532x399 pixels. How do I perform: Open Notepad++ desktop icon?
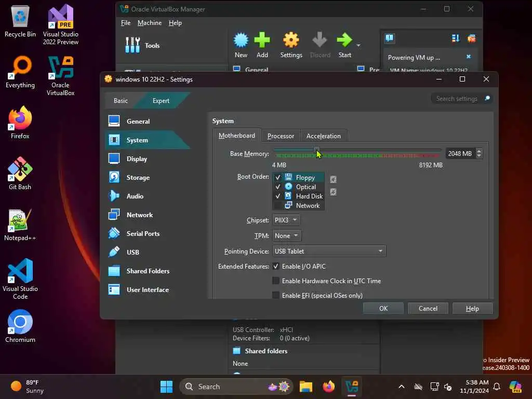(20, 224)
